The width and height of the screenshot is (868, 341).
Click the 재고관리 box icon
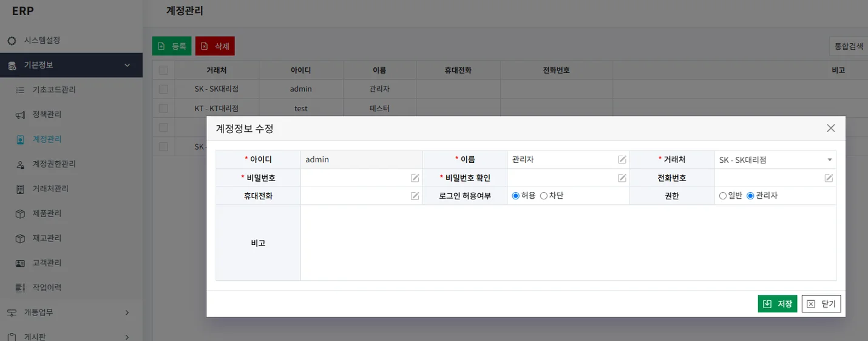[20, 238]
